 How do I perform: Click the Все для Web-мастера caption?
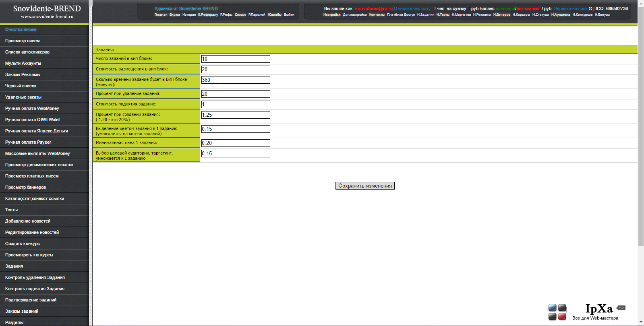595,318
